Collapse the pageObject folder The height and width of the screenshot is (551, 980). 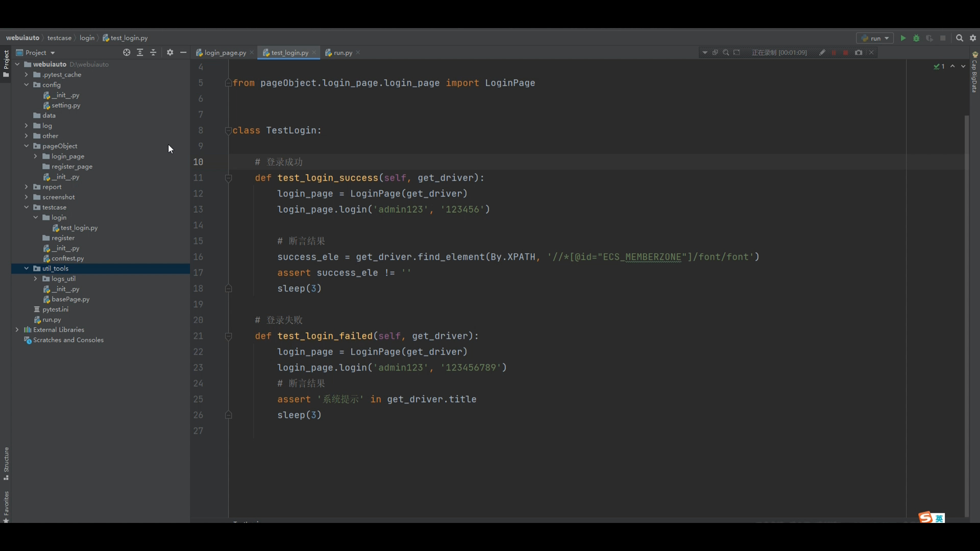26,146
